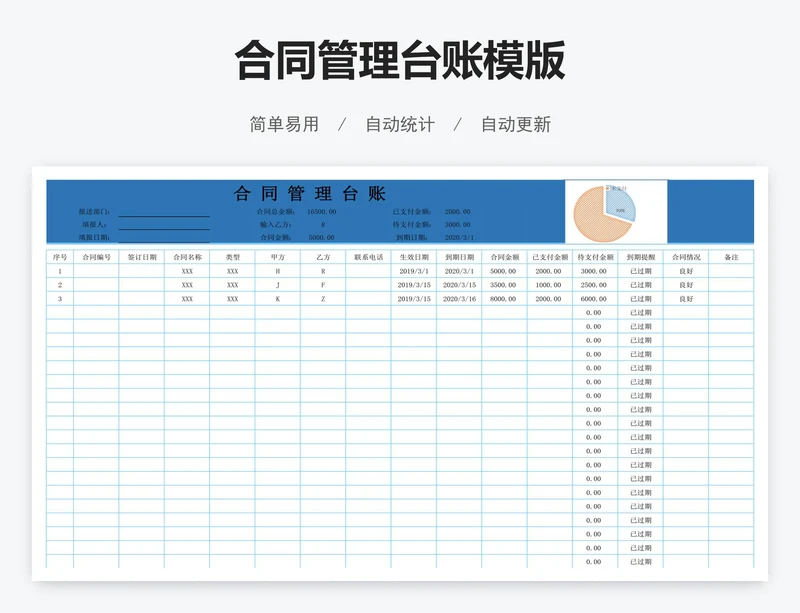Click 生效日期 cell 2019/3/1
The image size is (800, 613).
click(x=414, y=271)
